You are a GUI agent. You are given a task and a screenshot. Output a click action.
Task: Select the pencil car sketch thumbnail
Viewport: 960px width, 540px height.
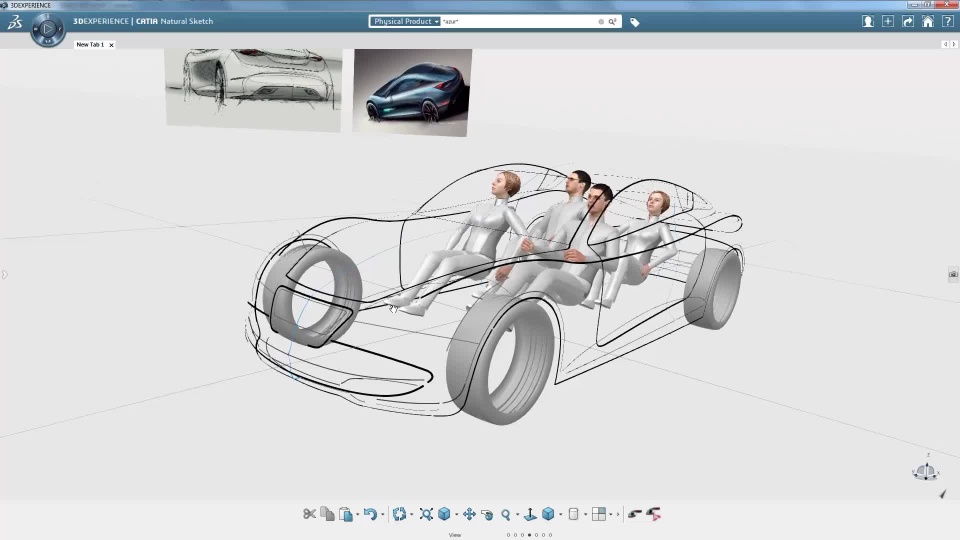click(253, 89)
